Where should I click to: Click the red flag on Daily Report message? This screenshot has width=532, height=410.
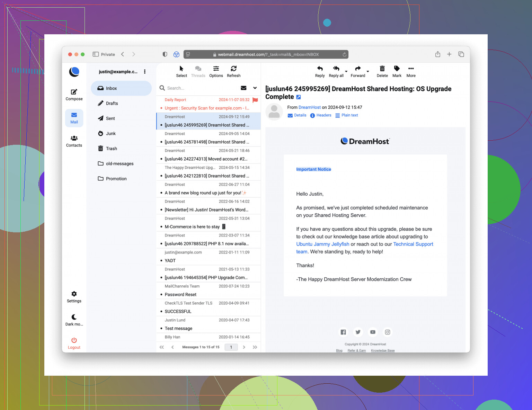point(255,100)
